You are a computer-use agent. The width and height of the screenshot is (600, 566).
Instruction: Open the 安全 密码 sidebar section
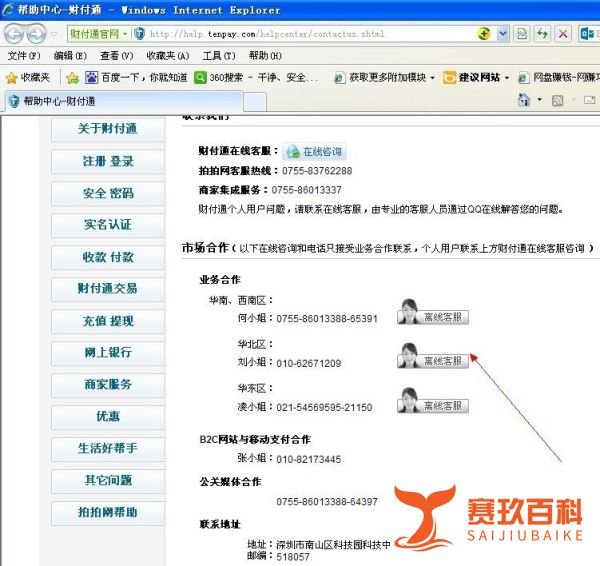click(x=108, y=193)
